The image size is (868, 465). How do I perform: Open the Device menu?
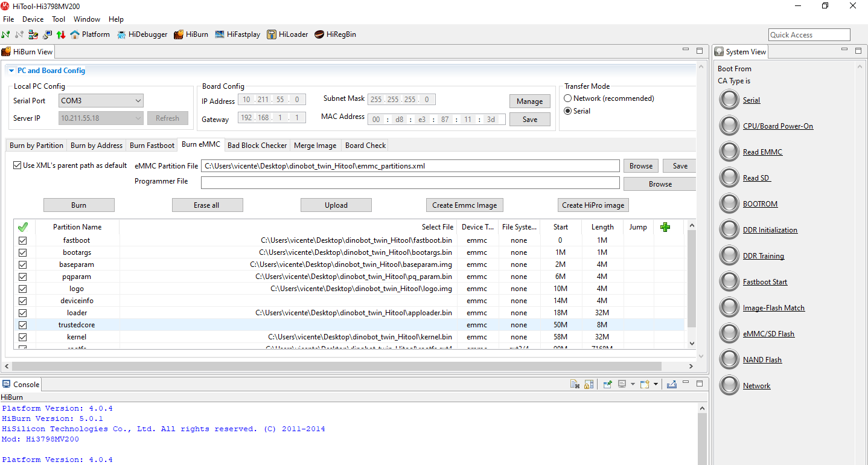point(33,19)
